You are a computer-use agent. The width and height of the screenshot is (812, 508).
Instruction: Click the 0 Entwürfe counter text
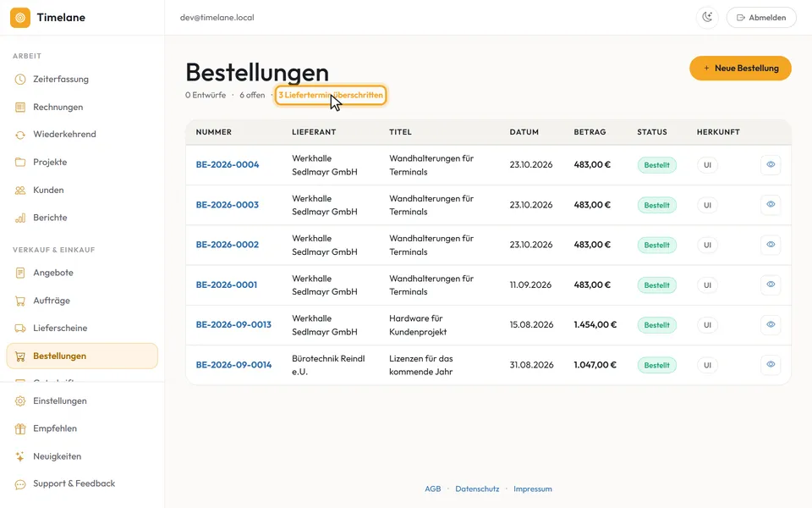click(x=206, y=96)
